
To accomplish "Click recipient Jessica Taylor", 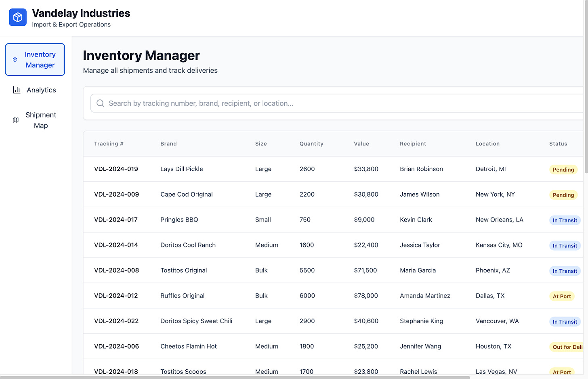I will (420, 245).
